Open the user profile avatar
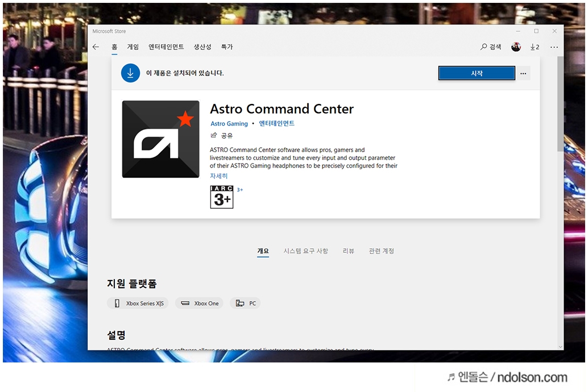The height and width of the screenshot is (392, 588). (516, 47)
